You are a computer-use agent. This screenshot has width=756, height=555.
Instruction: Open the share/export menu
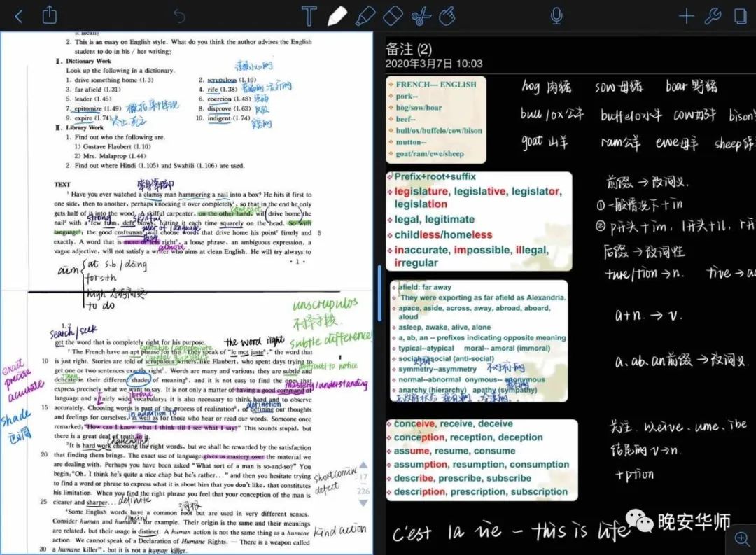49,15
